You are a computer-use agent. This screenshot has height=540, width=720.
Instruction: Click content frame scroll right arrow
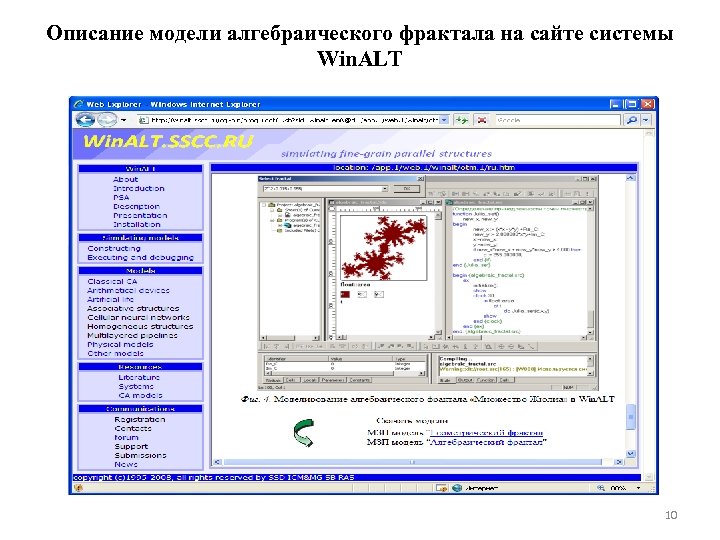(x=619, y=462)
